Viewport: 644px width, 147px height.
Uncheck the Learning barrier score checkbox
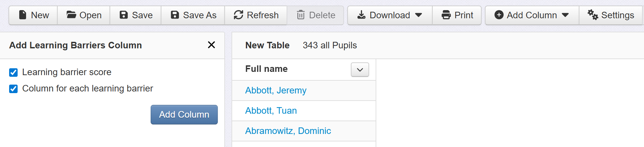click(x=13, y=72)
